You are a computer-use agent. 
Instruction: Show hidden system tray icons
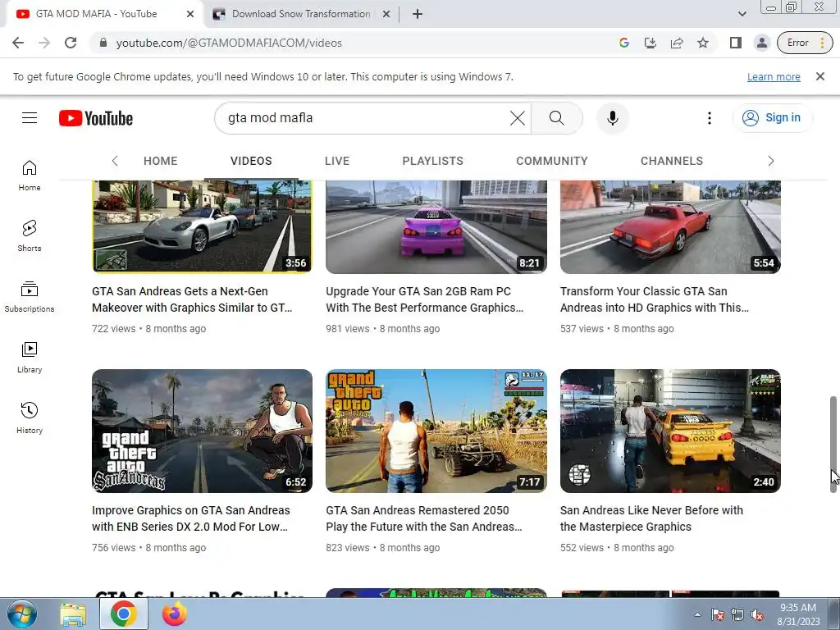point(697,614)
